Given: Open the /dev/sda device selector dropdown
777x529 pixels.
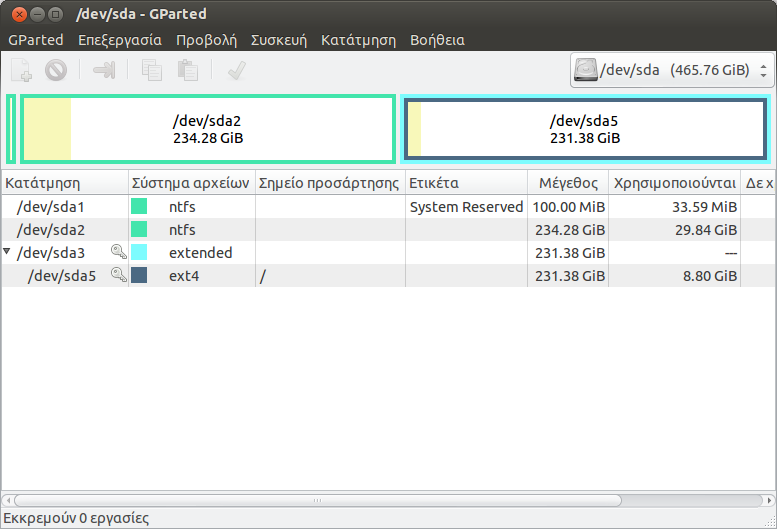Looking at the screenshot, I should pos(671,70).
